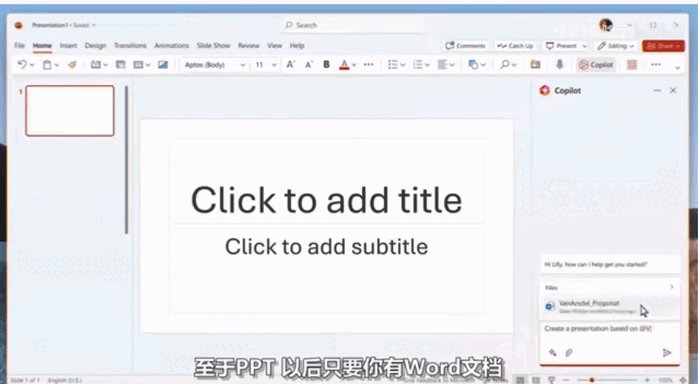Apply red font color with underlined A
Screen dimensions: 698x384
coord(344,65)
